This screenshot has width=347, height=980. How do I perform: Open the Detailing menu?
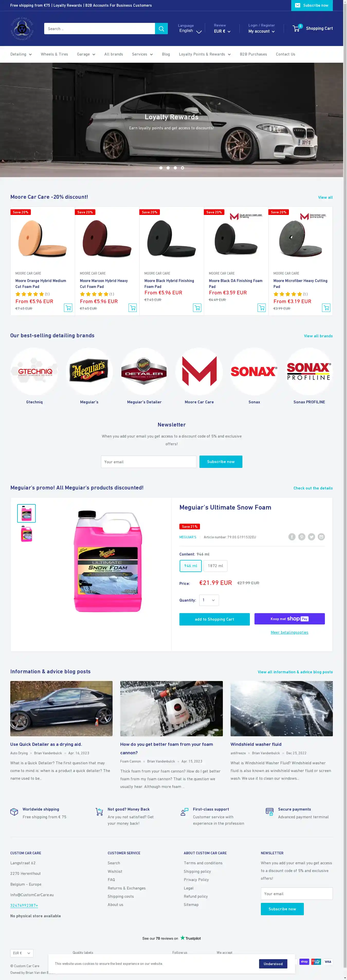(x=21, y=55)
